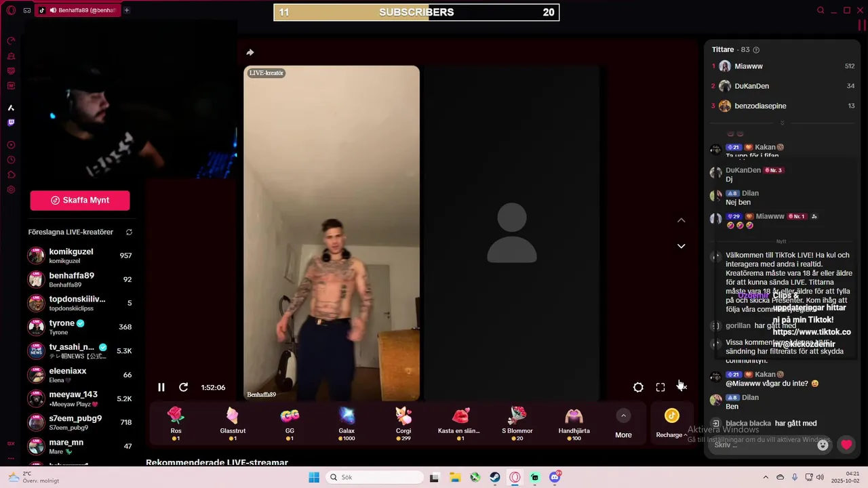Open browser search magnifier icon
This screenshot has height=488, width=868.
tap(821, 10)
